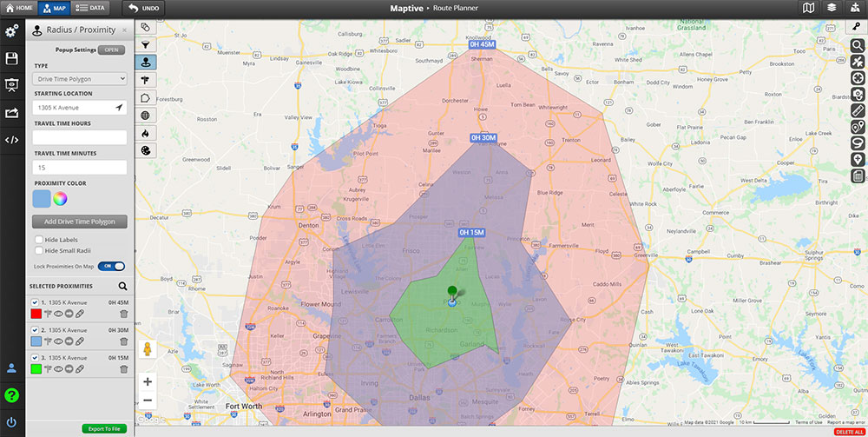Toggle the satellite view icon
The height and width of the screenshot is (437, 868).
pyautogui.click(x=858, y=62)
